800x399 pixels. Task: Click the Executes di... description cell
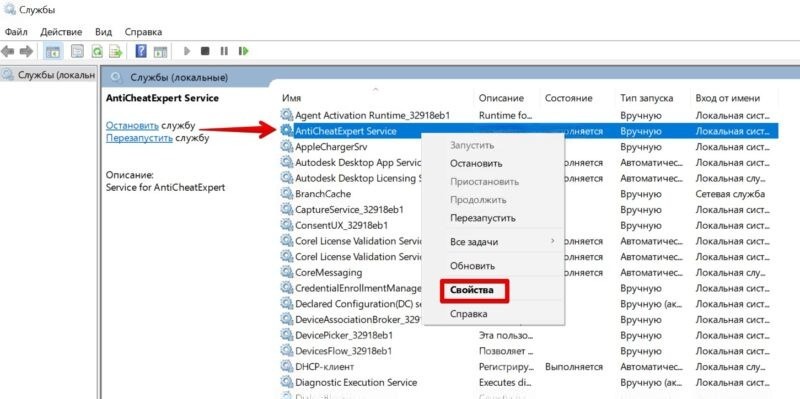(506, 382)
